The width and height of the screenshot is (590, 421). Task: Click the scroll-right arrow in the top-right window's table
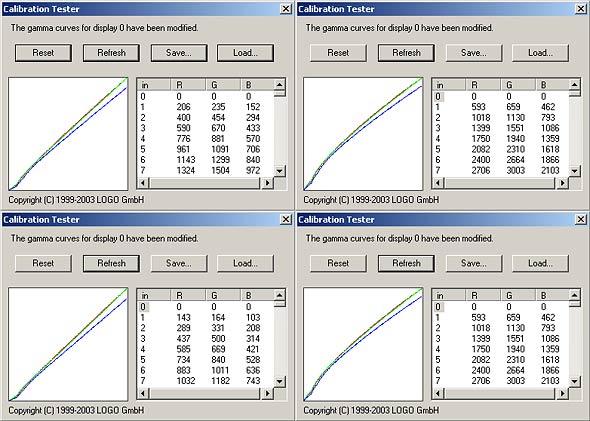pyautogui.click(x=562, y=183)
